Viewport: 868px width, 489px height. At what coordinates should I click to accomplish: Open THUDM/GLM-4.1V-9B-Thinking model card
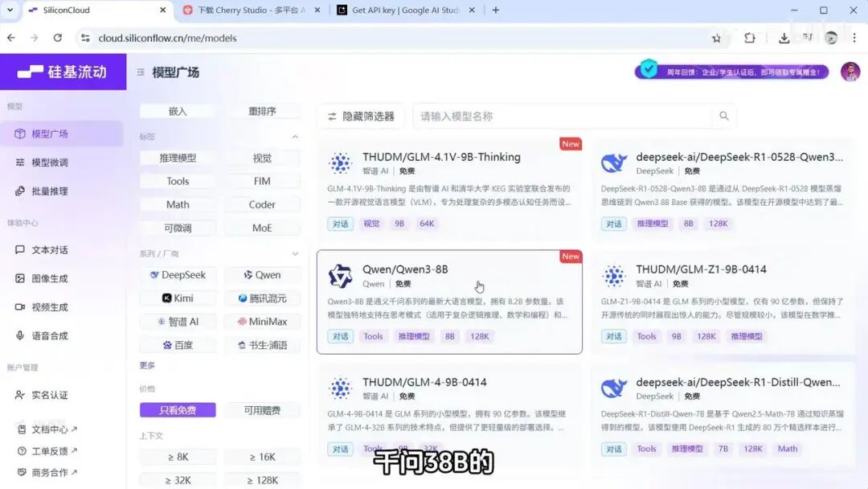(x=449, y=187)
